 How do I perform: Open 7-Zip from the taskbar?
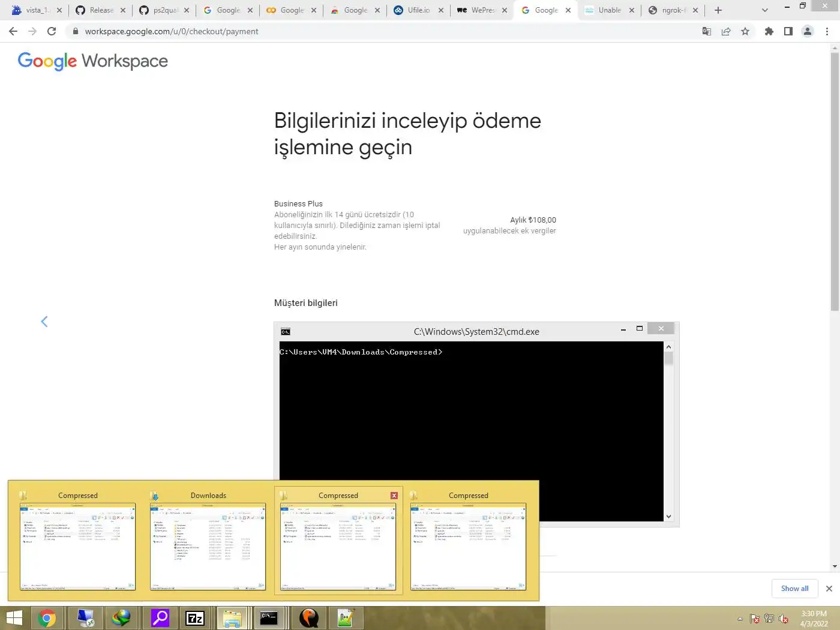[196, 618]
